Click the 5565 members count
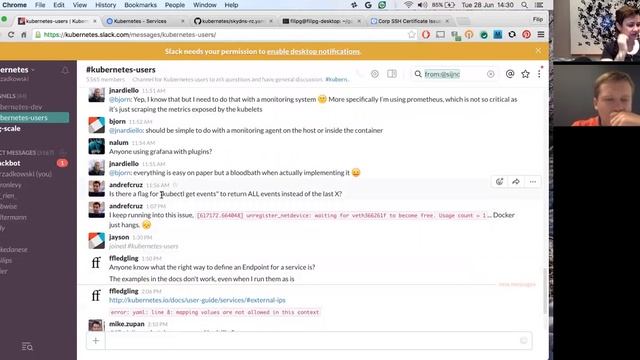640x360 pixels. (105, 79)
